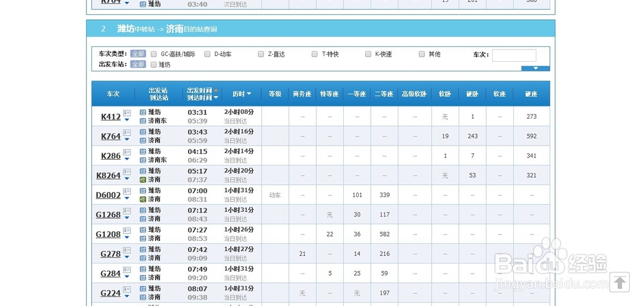This screenshot has height=306, width=644.
Task: Open the ID card icon beside G224
Action: coord(127,289)
